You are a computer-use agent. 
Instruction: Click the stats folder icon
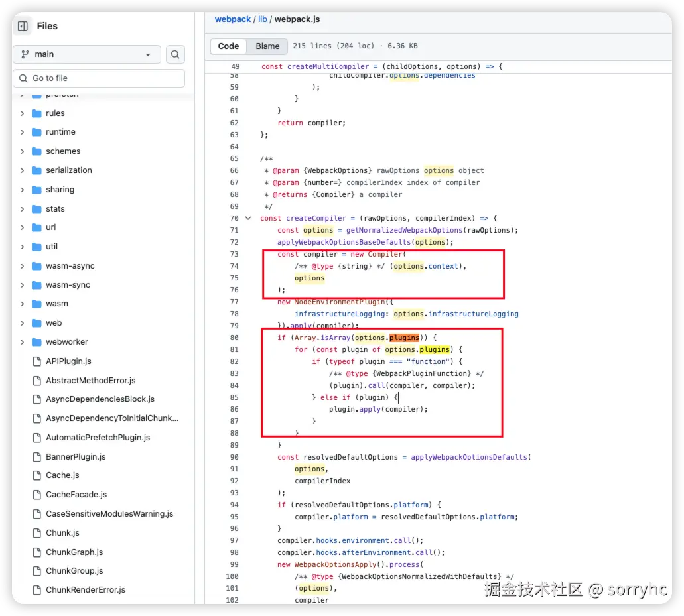36,209
